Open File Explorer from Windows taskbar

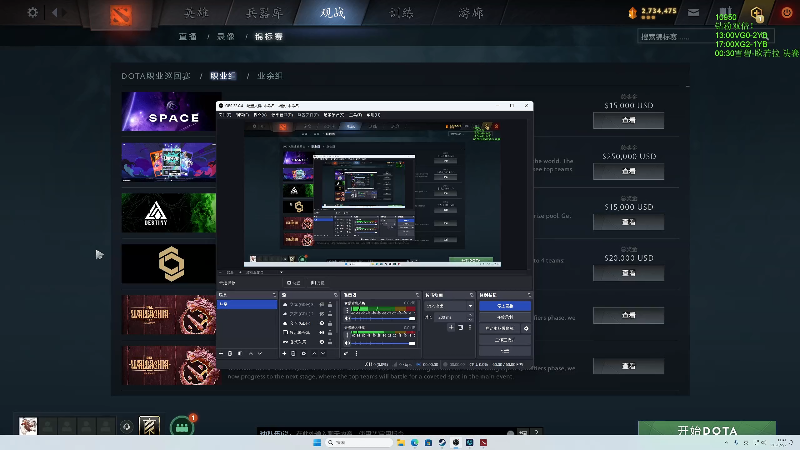(401, 442)
